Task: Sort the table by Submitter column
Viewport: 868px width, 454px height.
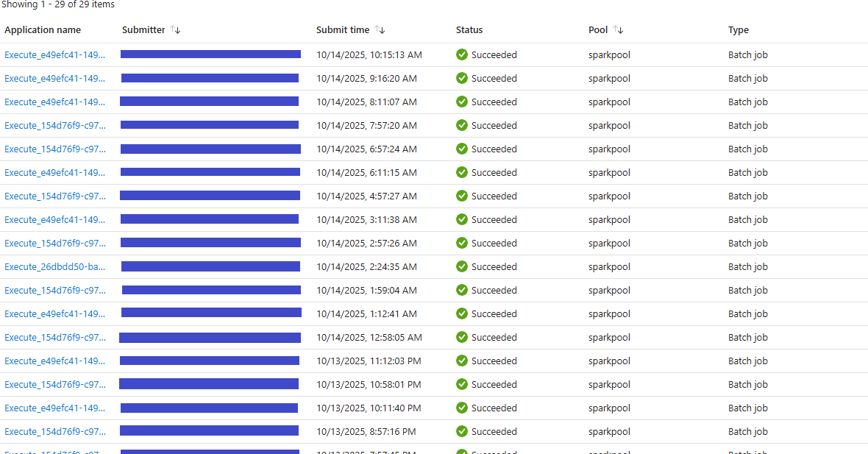Action: pyautogui.click(x=176, y=30)
